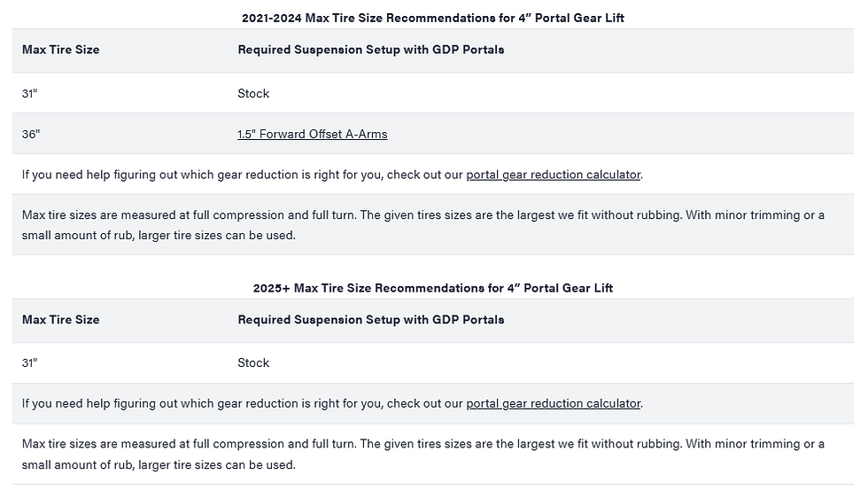Screen dimensions: 868x498
Task: Click the Stock cell in 2021-2024 table
Action: point(253,94)
